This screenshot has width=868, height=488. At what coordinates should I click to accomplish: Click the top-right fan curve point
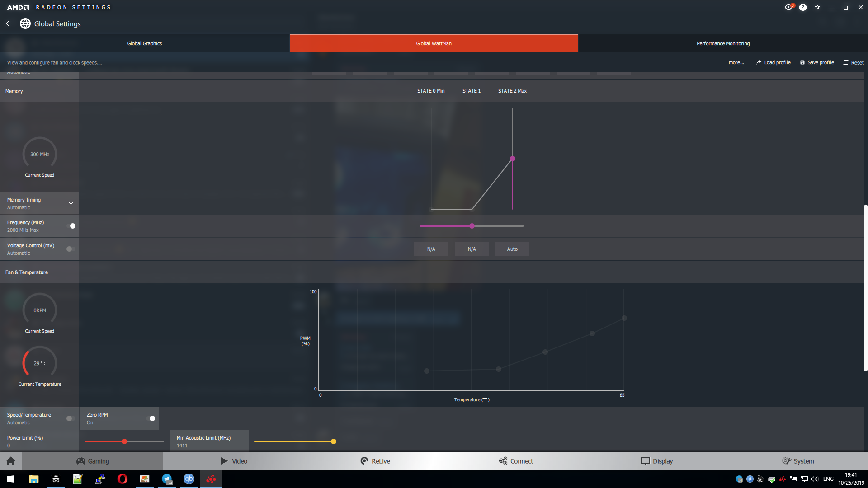click(x=624, y=318)
